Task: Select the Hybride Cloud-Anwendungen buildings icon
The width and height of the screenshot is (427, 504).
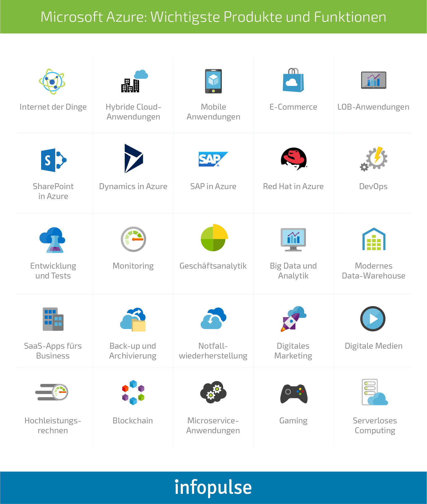Action: (x=135, y=81)
